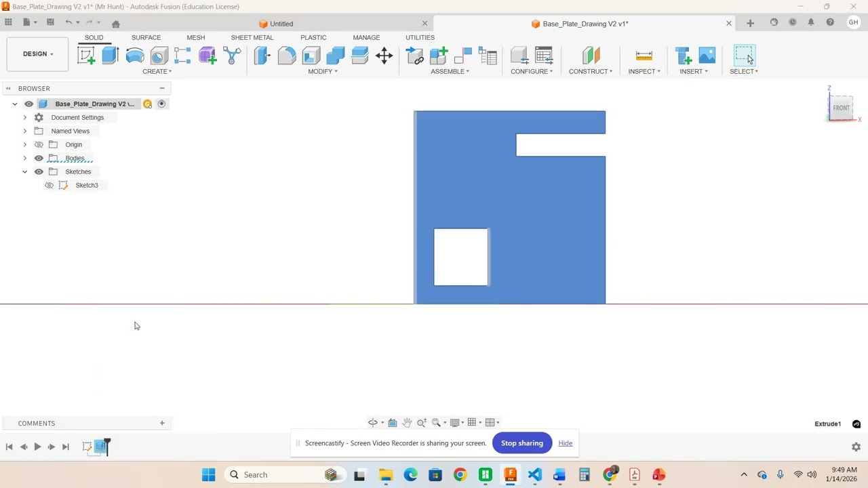Screen dimensions: 868x488
Task: Switch to the UTILITIES tab
Action: coord(420,37)
